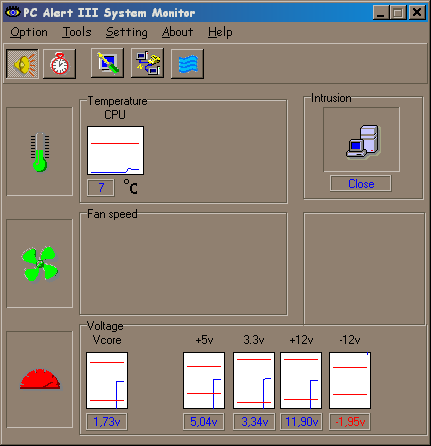Click the -12v voltage graph

click(350, 380)
